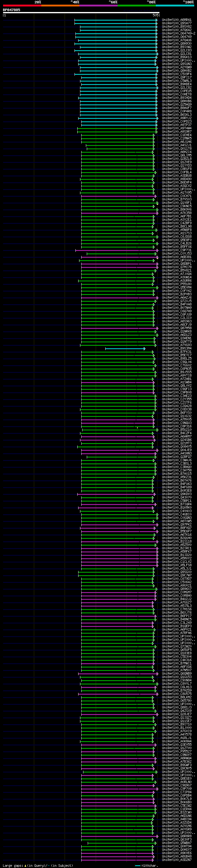The image size is (197, 868).
Task: Click the UniRef100_B8AUF7 label
Action: pyautogui.click(x=176, y=108)
